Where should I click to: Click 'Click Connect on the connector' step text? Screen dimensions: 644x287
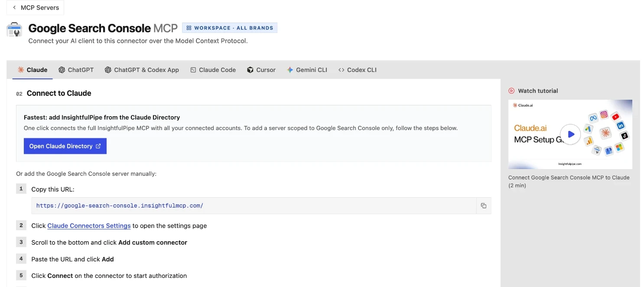pos(109,276)
